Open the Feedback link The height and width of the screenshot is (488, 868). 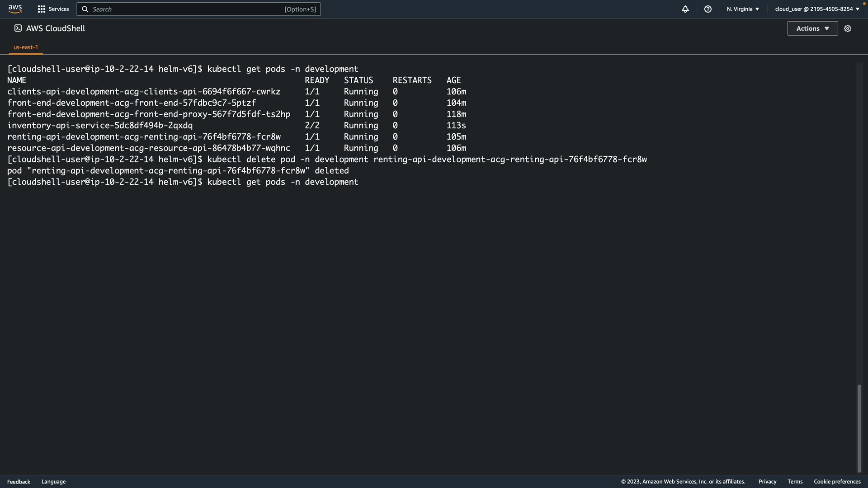tap(19, 482)
